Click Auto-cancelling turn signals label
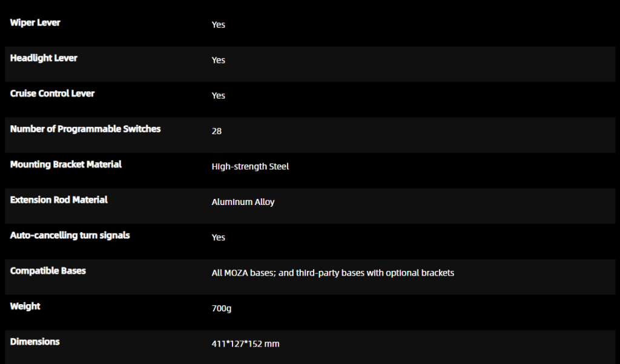 click(70, 235)
